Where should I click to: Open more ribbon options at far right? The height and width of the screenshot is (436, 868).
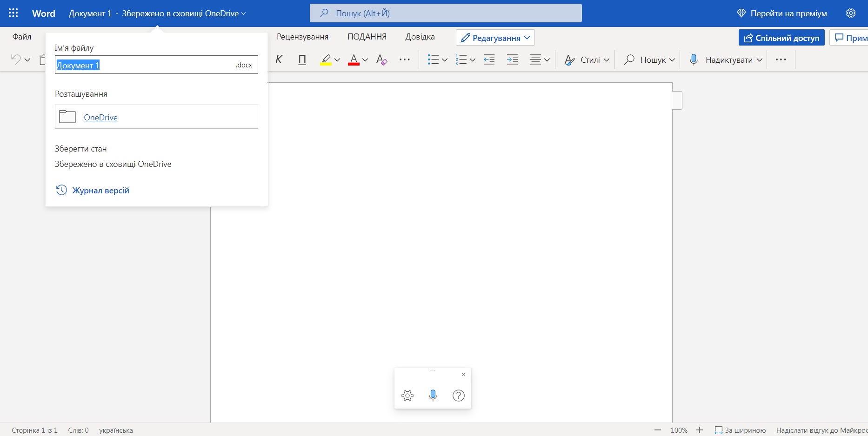[x=781, y=59]
